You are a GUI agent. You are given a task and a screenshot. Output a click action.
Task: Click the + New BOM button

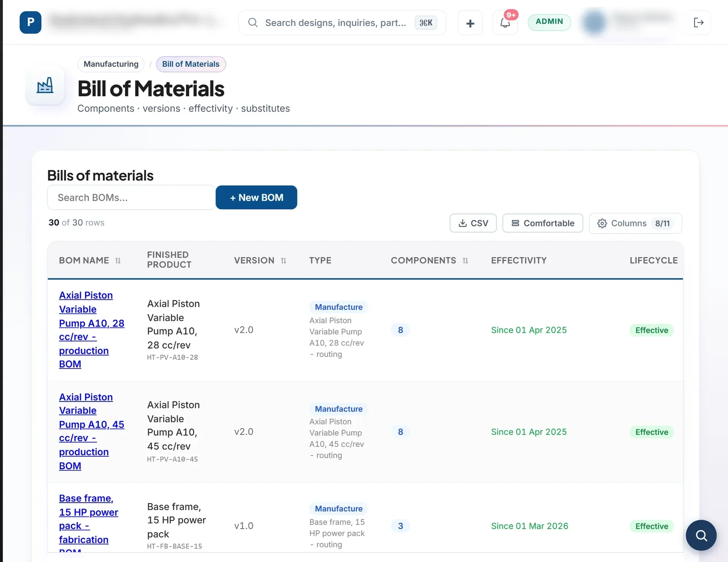(256, 197)
